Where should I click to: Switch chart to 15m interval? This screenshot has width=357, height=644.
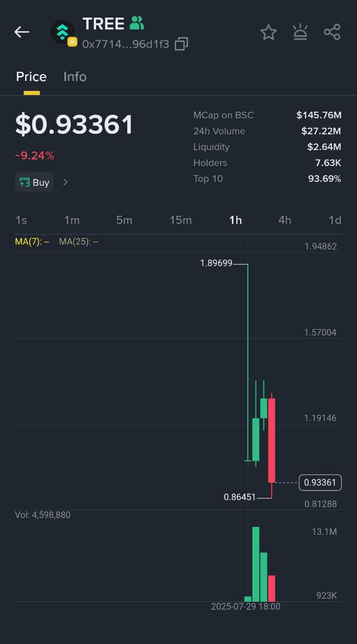[x=181, y=220]
